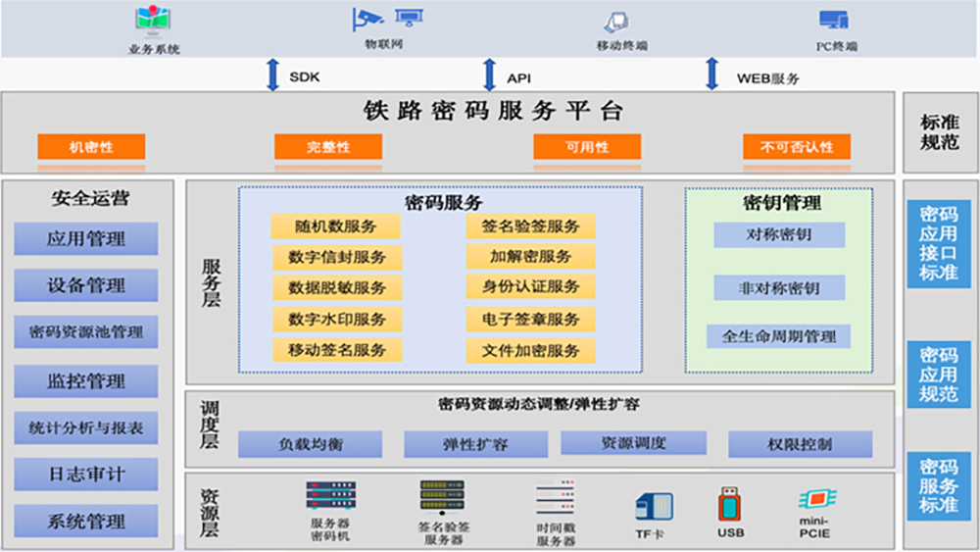Click the 机密性 orange button
This screenshot has height=552, width=980.
point(91,147)
